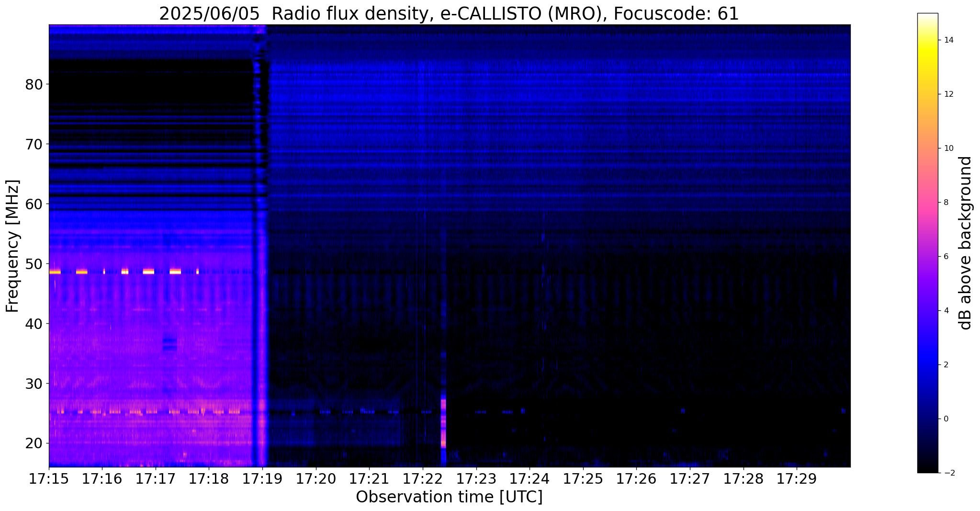Click the colorbar tick label 2
This screenshot has height=511, width=980.
(946, 365)
